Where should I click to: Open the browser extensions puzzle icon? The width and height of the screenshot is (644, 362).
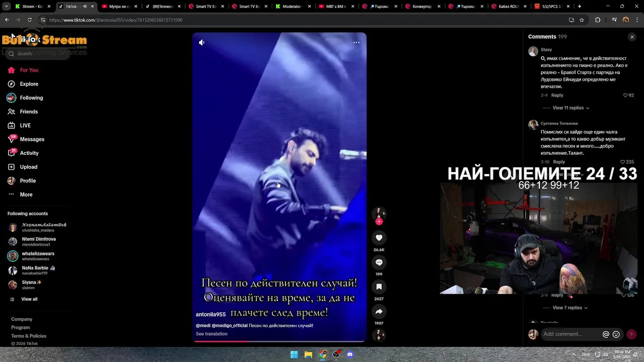point(598,20)
